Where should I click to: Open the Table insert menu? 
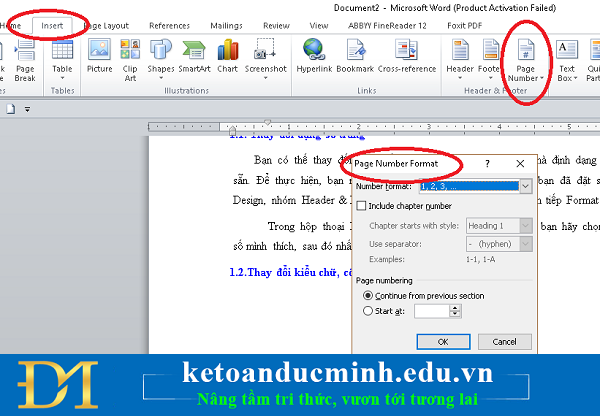(x=62, y=60)
